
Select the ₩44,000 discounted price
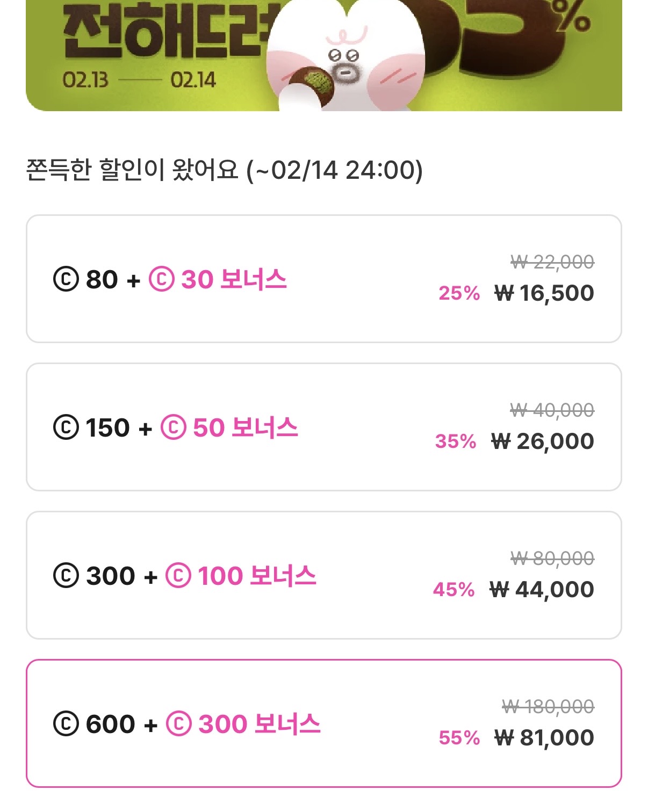coord(542,590)
